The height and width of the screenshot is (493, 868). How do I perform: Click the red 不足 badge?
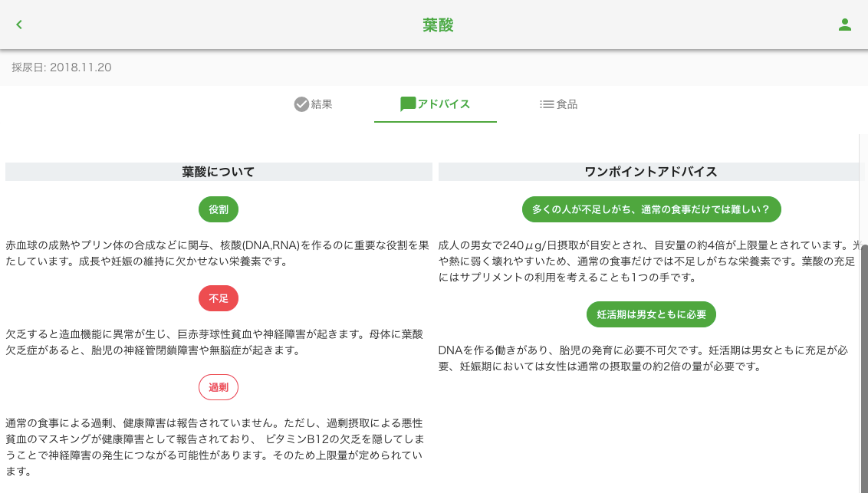pyautogui.click(x=219, y=298)
